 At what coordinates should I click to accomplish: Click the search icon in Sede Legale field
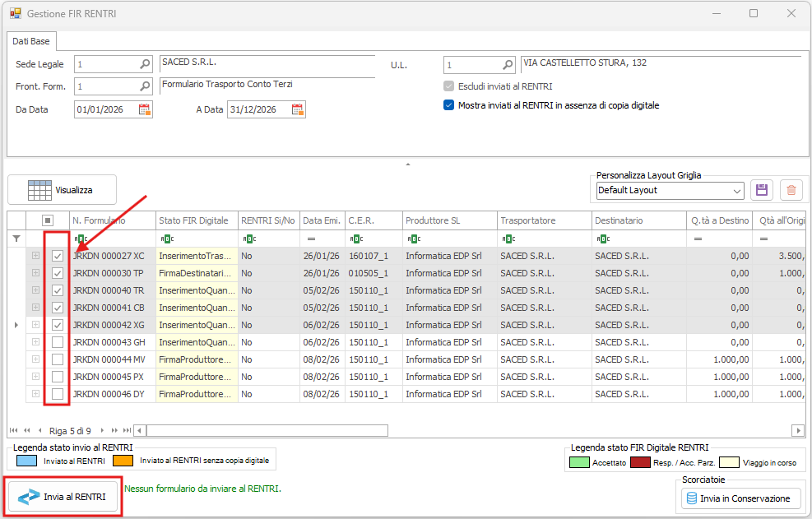(x=145, y=64)
